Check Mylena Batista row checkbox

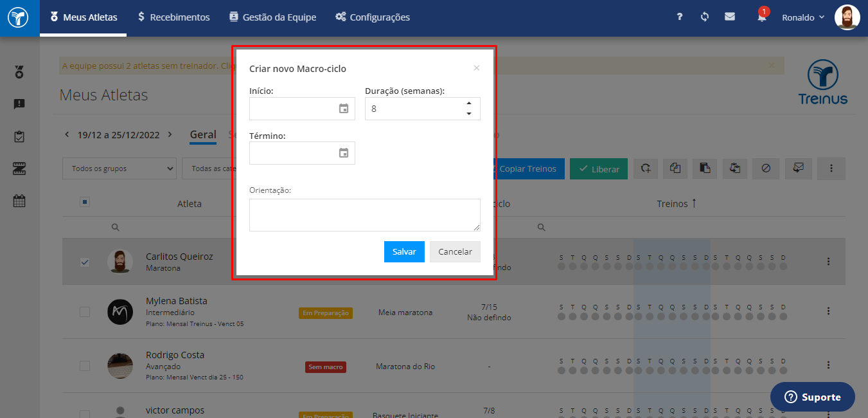(85, 312)
